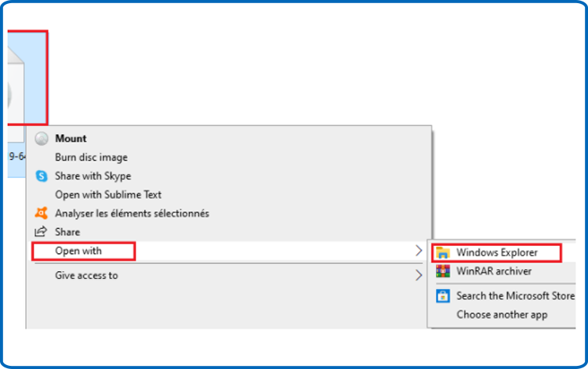Choose Analyser les éléments sélectionnés
Viewport: 588px width, 369px height.
pos(132,214)
